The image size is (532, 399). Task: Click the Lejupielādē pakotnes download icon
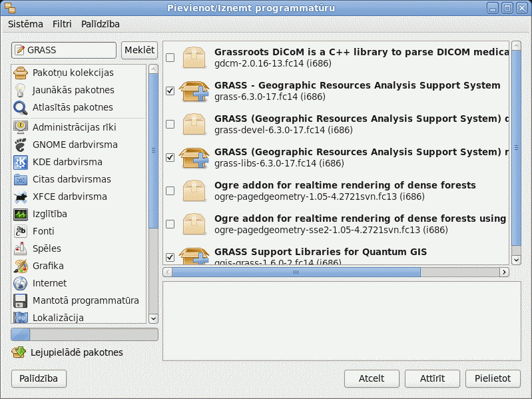[x=19, y=352]
